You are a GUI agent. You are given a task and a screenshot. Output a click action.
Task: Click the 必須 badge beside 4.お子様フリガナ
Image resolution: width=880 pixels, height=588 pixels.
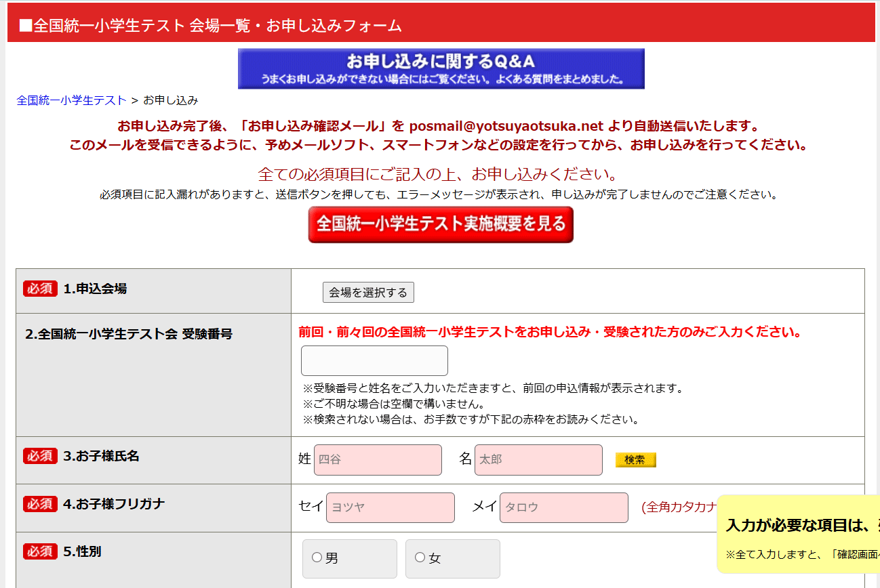tap(40, 503)
